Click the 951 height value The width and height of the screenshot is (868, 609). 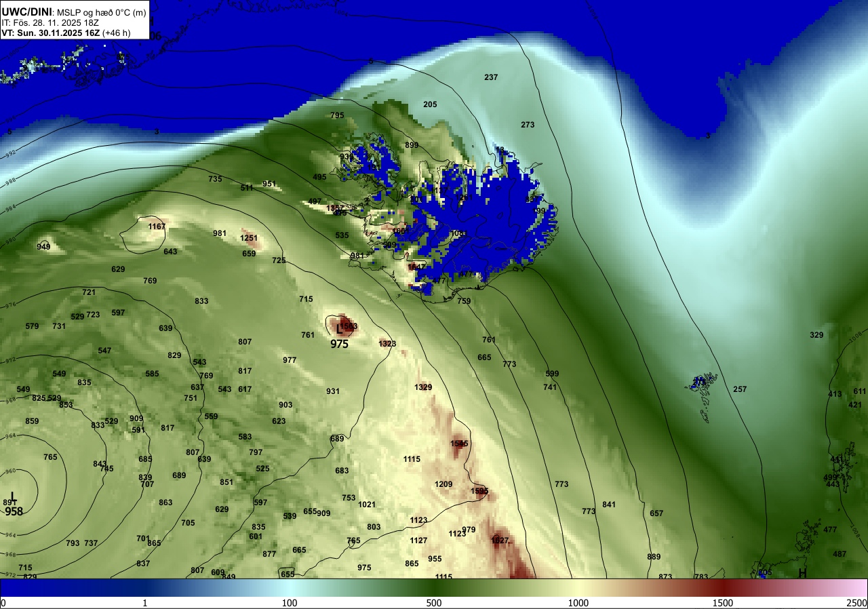[x=269, y=184]
